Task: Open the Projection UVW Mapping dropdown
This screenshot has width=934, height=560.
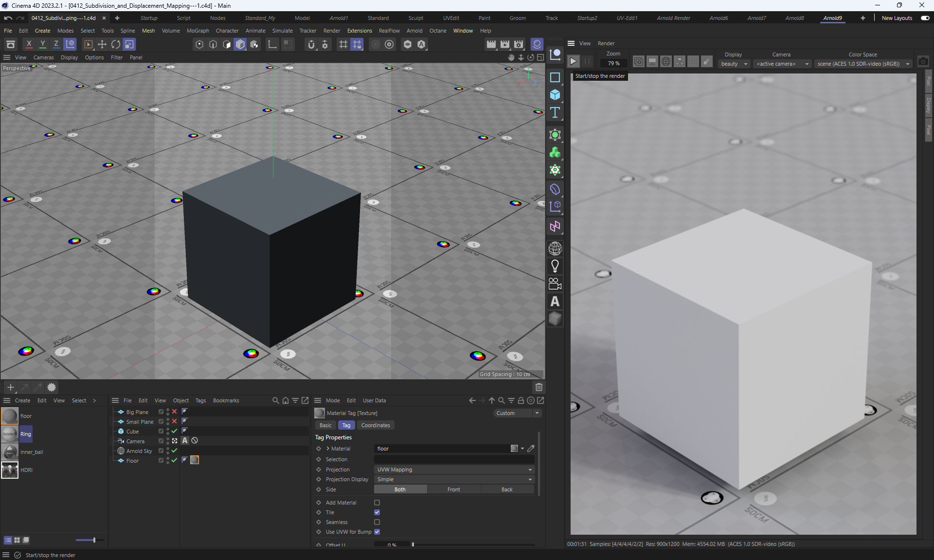Action: pyautogui.click(x=454, y=470)
